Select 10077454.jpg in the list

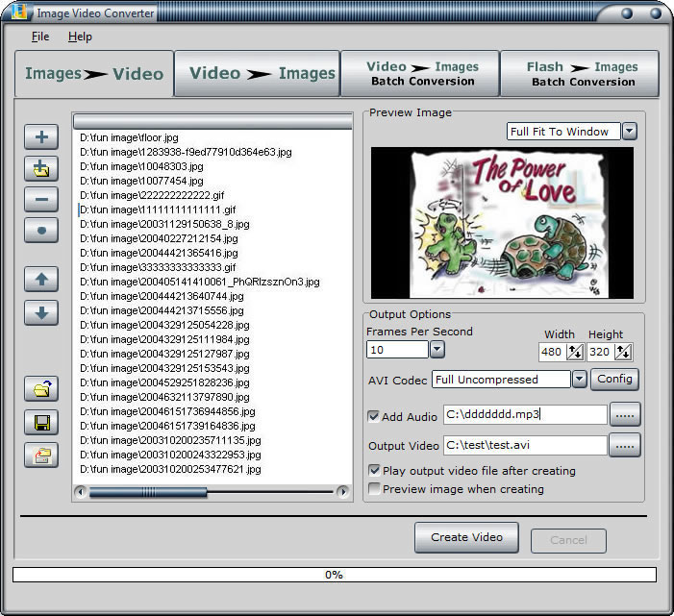pyautogui.click(x=141, y=181)
